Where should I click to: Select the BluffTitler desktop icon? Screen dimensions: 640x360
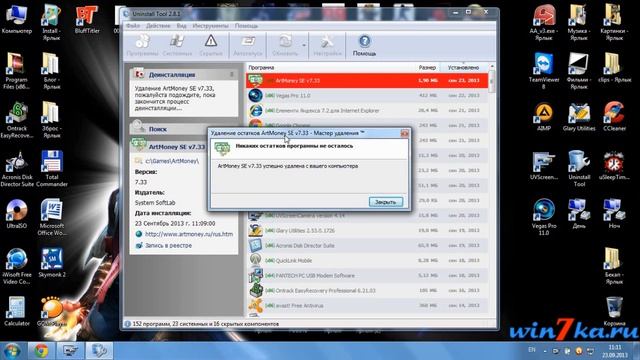87,20
